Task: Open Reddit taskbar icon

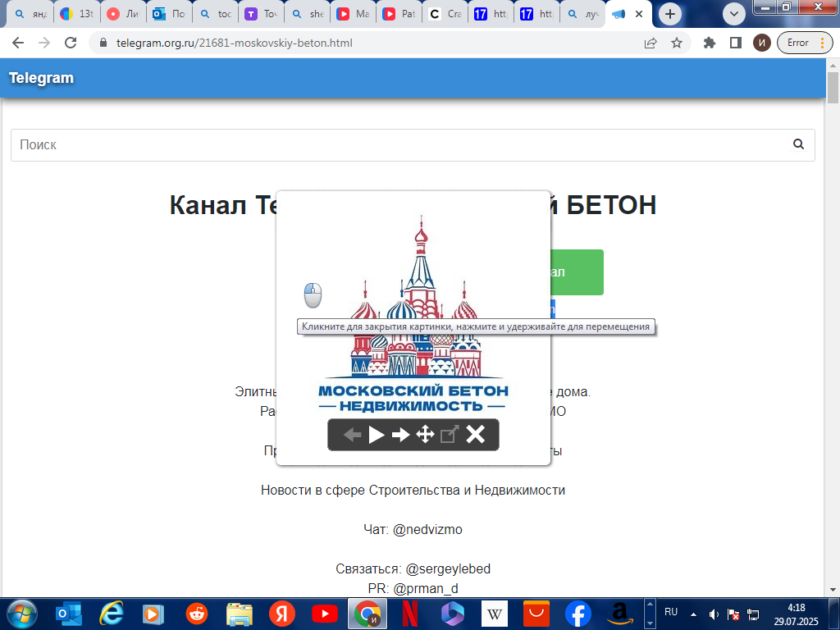Action: pos(197,614)
